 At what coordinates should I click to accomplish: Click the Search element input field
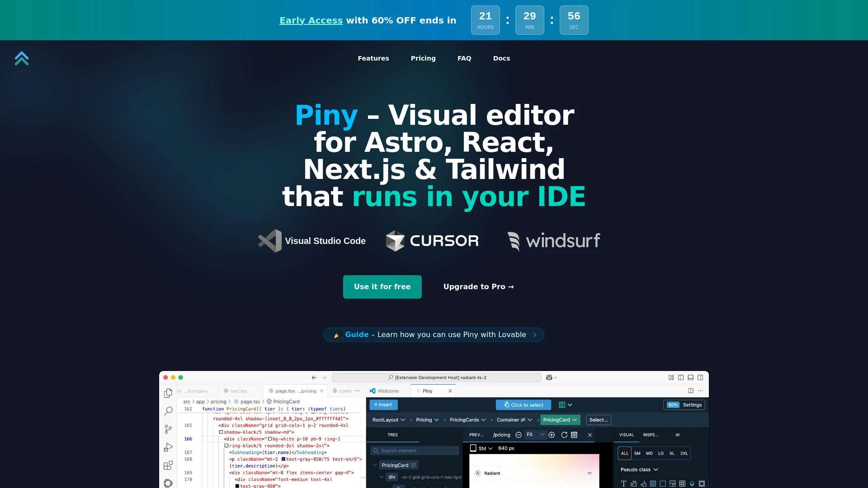(x=415, y=450)
